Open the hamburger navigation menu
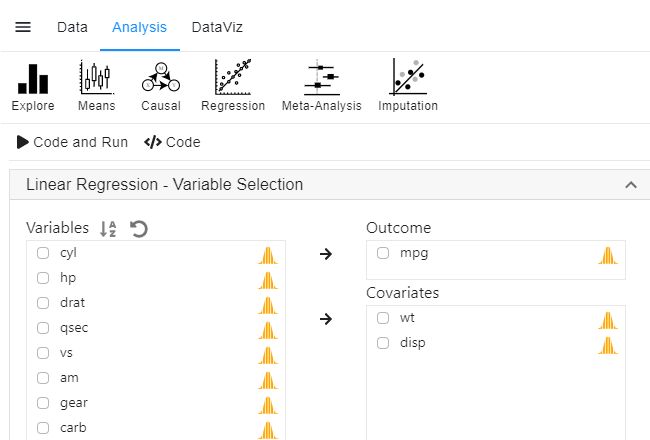650x440 pixels. pos(23,27)
